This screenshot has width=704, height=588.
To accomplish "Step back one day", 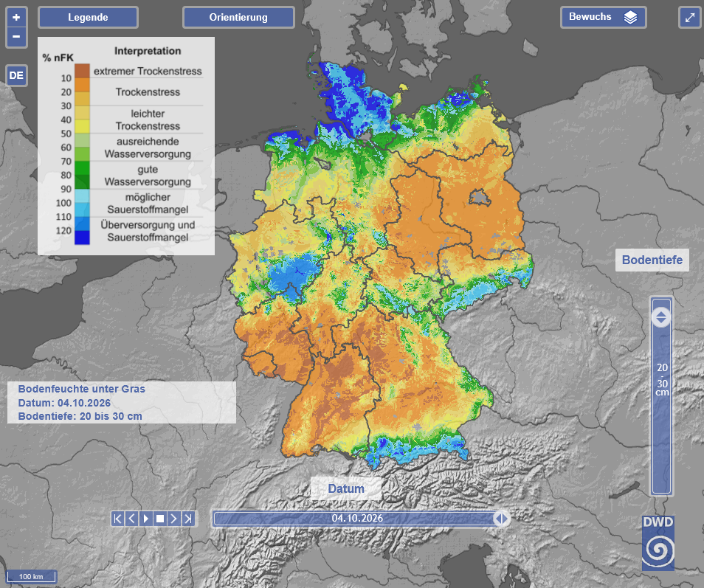I will 131,519.
